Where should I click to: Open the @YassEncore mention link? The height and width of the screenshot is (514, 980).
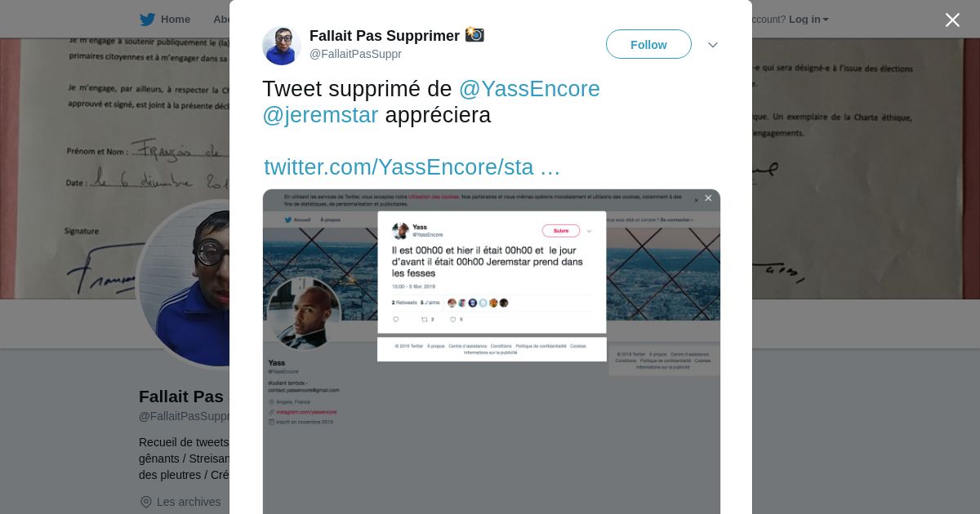tap(529, 89)
